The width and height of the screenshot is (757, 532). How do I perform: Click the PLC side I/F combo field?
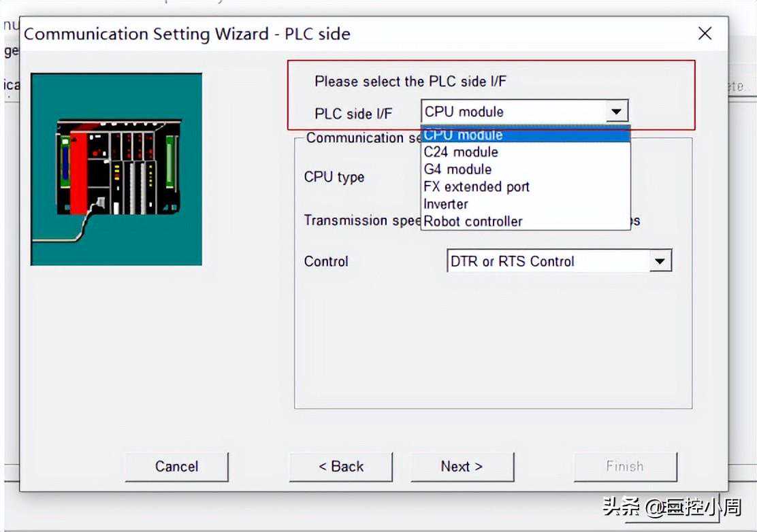pyautogui.click(x=524, y=112)
